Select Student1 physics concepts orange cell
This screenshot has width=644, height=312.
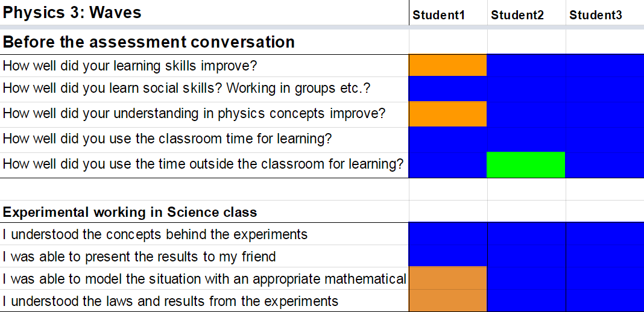[447, 114]
